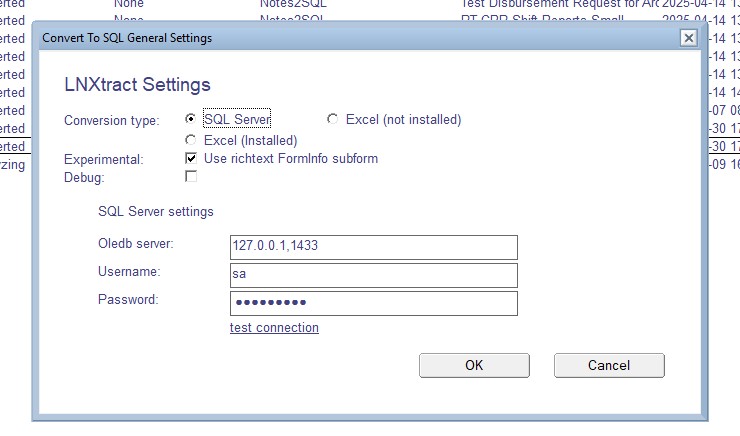740x436 pixels.
Task: Select the Test Disbursement Request row in background
Action: [560, 4]
